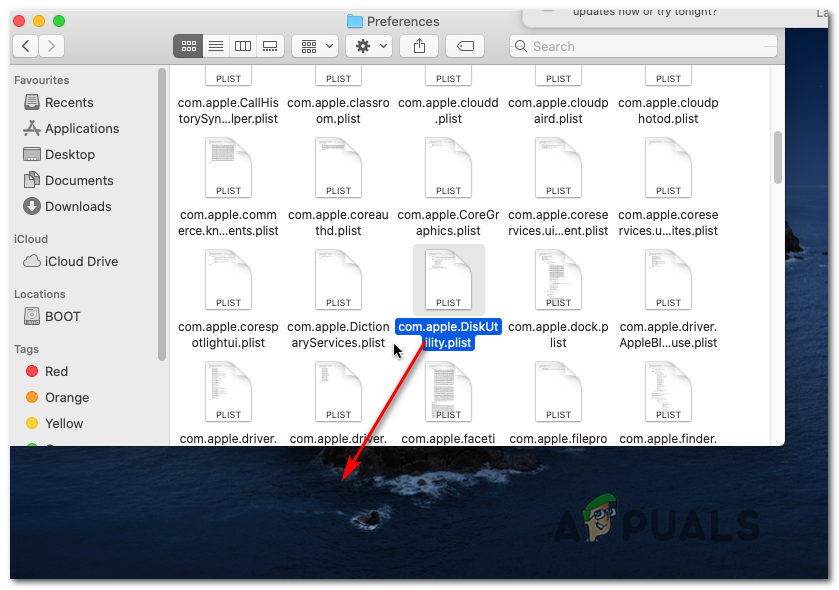The image size is (839, 590).
Task: Open Downloads in the sidebar
Action: coord(67,206)
